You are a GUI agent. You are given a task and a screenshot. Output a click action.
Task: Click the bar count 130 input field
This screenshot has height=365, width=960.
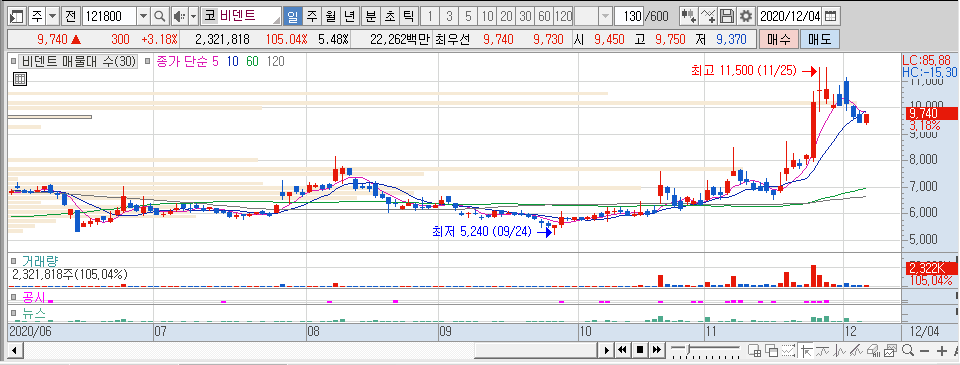point(628,16)
